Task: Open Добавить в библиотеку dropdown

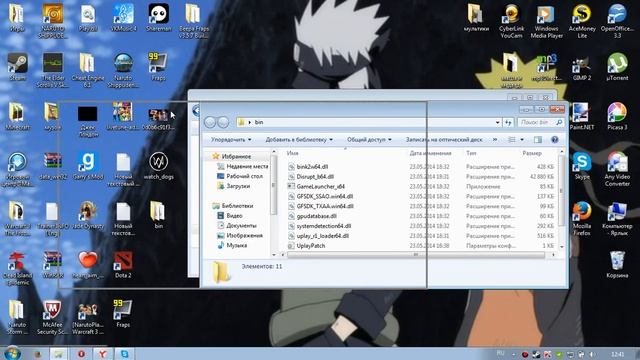Action: point(299,140)
